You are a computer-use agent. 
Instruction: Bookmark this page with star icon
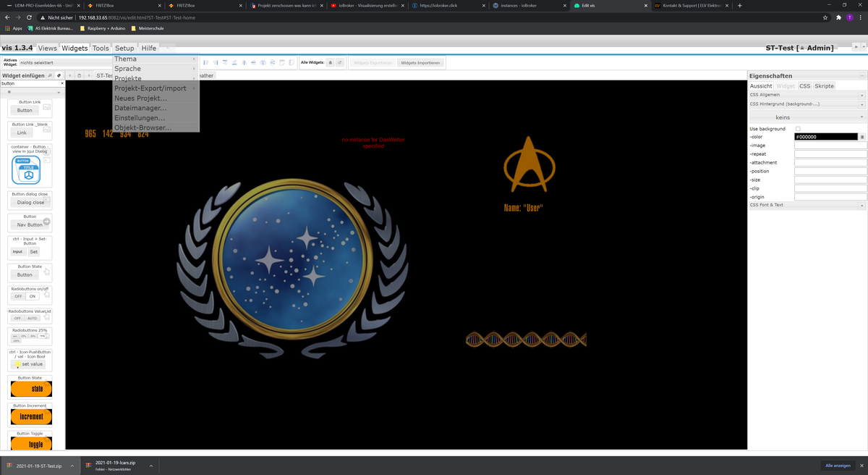tap(825, 17)
